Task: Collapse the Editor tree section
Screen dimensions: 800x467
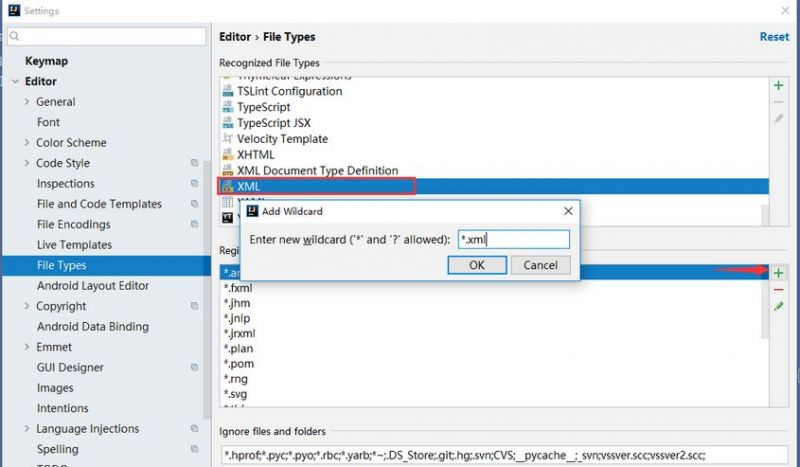Action: [15, 81]
